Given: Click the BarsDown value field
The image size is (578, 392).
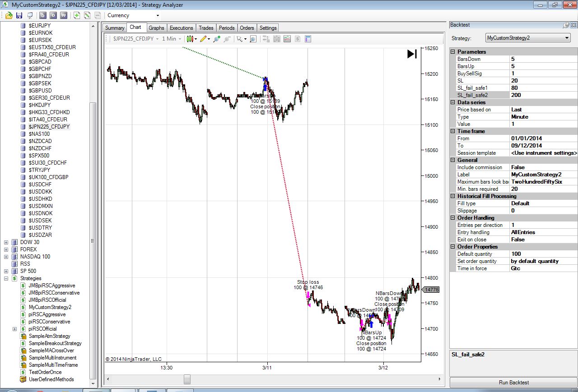Looking at the screenshot, I should [543, 59].
